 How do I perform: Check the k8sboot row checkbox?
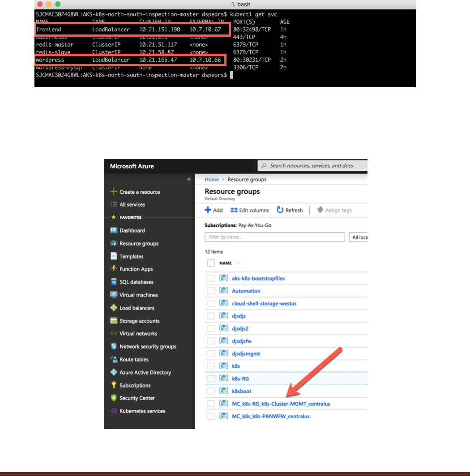coord(211,391)
